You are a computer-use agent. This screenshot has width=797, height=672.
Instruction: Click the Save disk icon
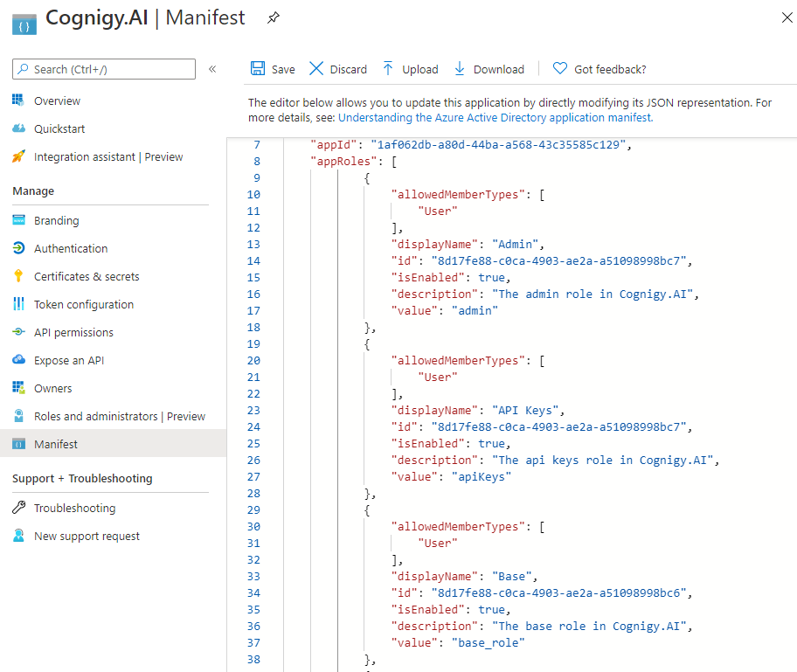(x=258, y=69)
